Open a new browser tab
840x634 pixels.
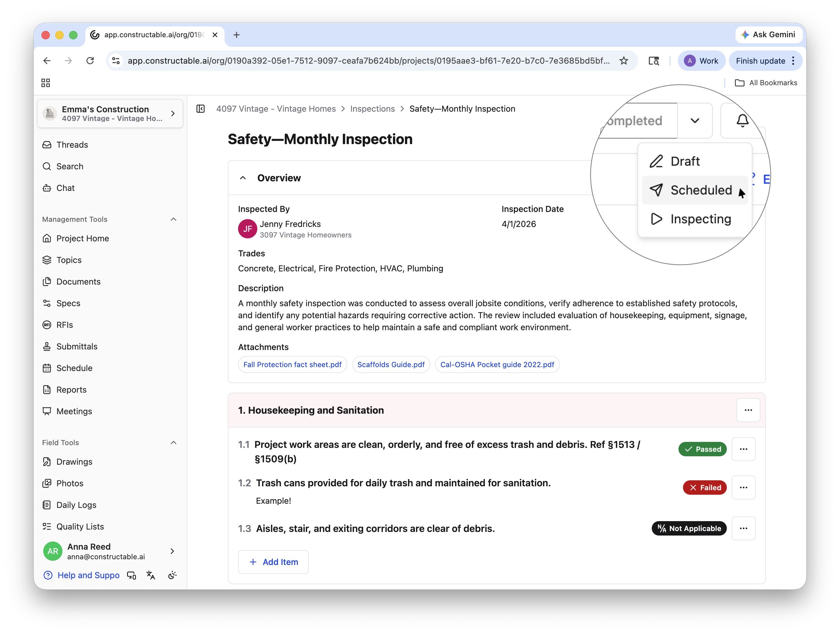(237, 35)
